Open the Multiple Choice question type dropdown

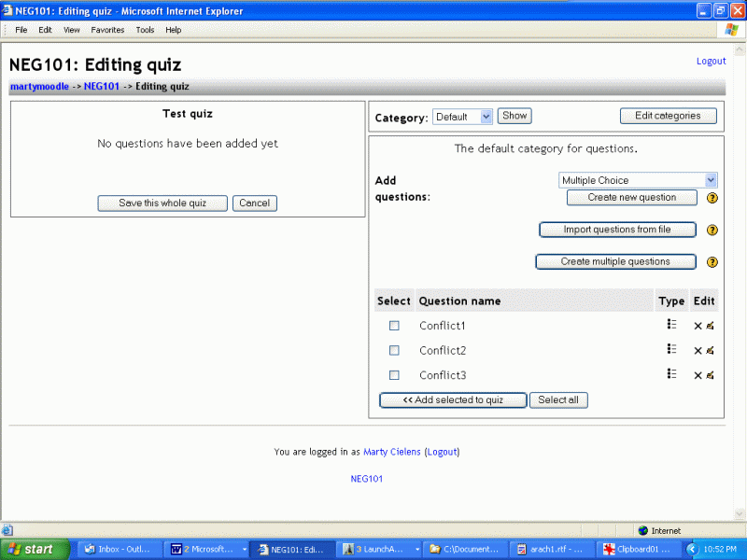[711, 180]
